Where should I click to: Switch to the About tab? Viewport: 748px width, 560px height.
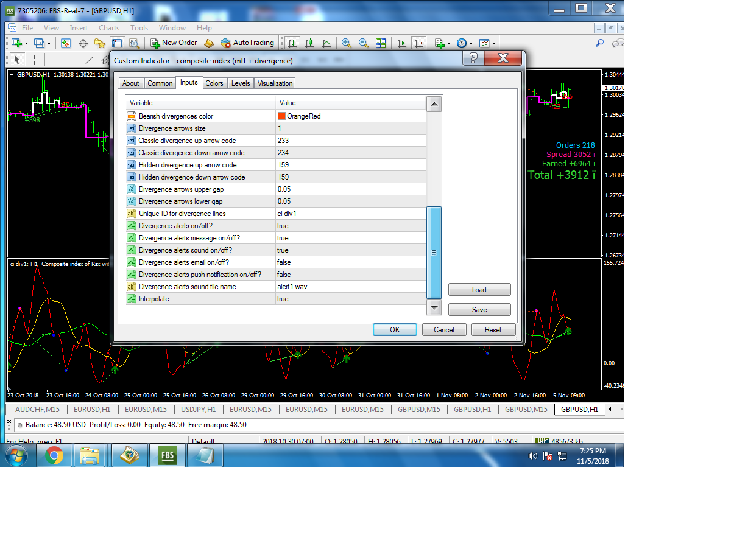tap(131, 83)
